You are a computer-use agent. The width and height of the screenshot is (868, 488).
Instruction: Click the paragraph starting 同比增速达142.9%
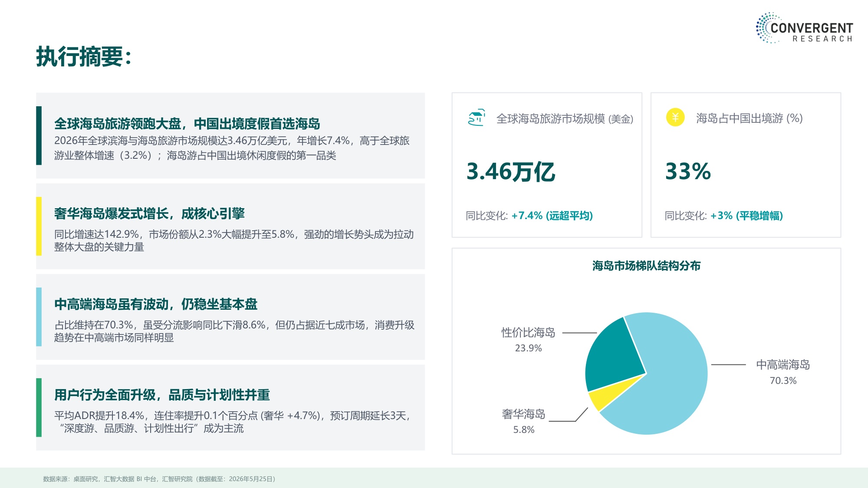[234, 240]
